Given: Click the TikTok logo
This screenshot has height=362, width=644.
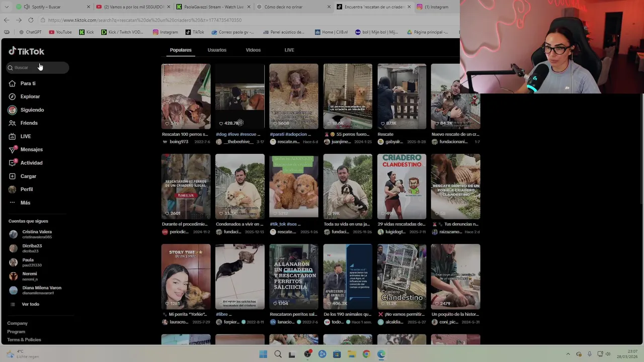Looking at the screenshot, I should pos(26,51).
